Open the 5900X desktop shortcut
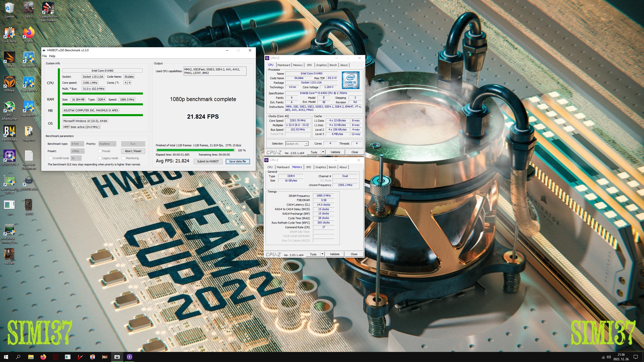This screenshot has width=644, height=362. (x=29, y=10)
